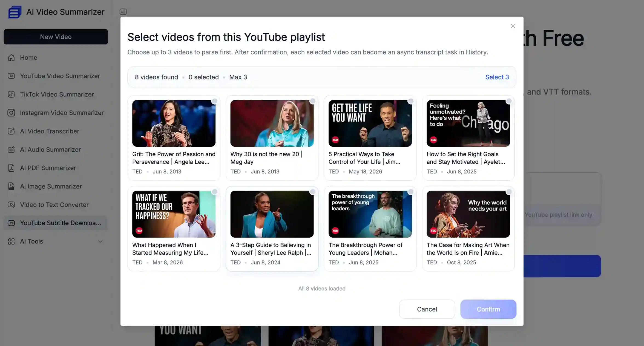Click the AI Tools grid icon
This screenshot has width=644, height=346.
pyautogui.click(x=11, y=241)
